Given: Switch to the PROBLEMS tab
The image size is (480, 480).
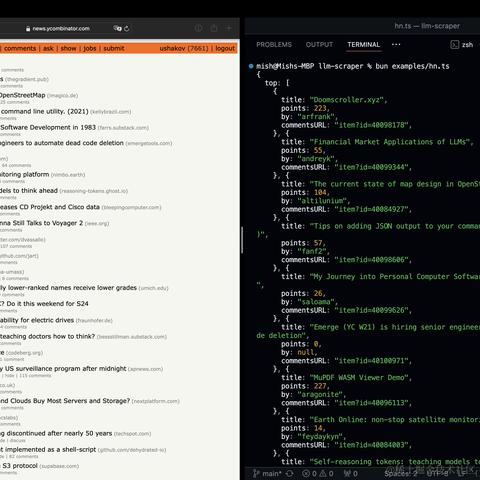Looking at the screenshot, I should (x=274, y=45).
